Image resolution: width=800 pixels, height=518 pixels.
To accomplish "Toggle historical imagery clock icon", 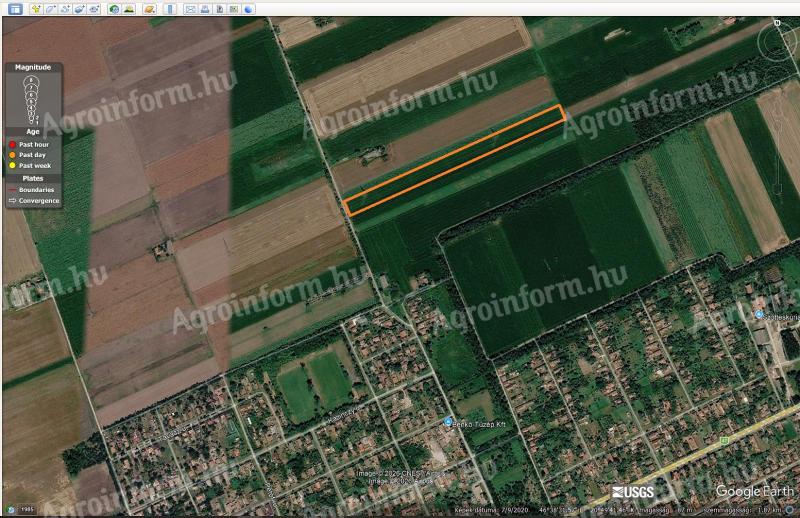I will tap(114, 9).
